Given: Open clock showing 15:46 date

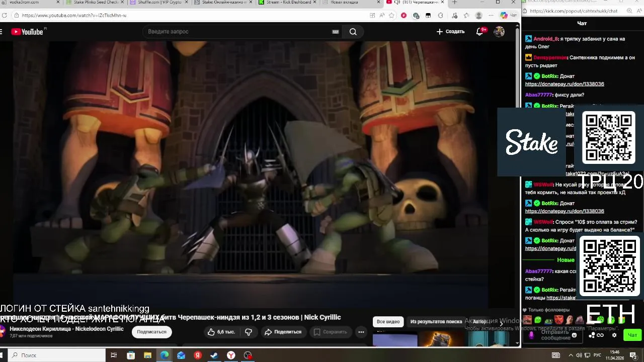Looking at the screenshot, I should click(614, 355).
